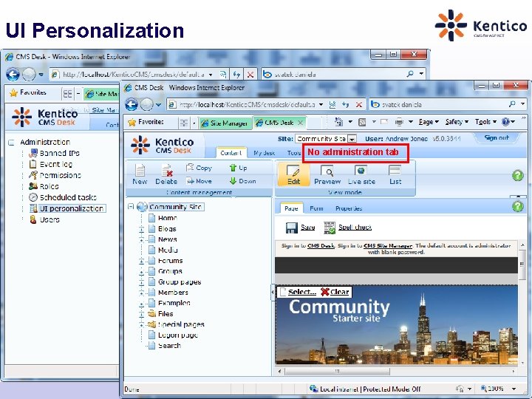
Task: Click the IE Help question icon
Action: pos(505,121)
